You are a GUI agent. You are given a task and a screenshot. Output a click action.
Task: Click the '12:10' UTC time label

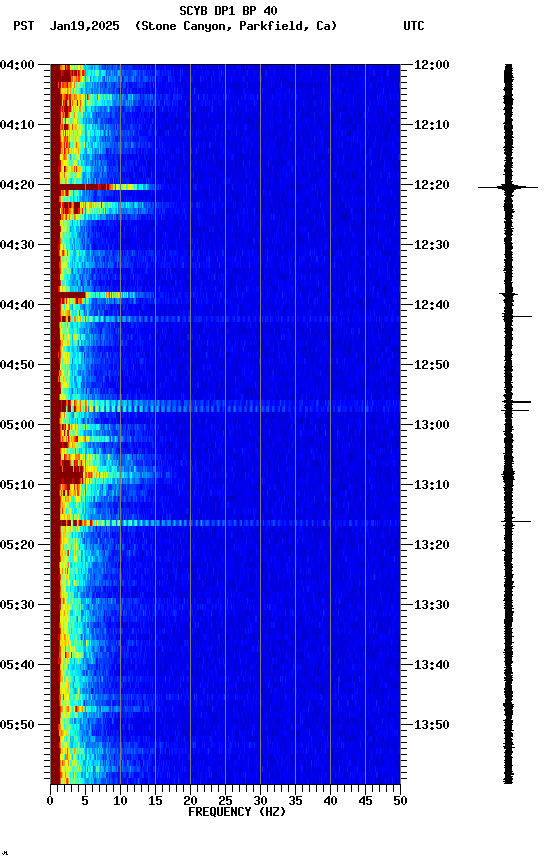coord(432,125)
